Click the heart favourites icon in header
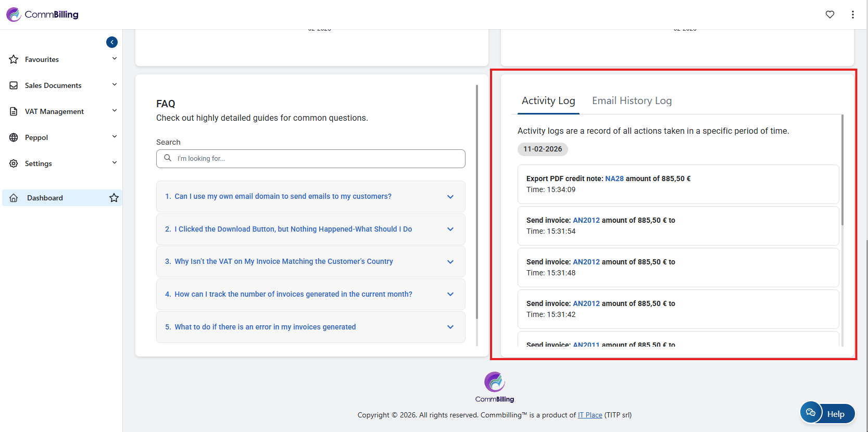868x432 pixels. pyautogui.click(x=830, y=15)
